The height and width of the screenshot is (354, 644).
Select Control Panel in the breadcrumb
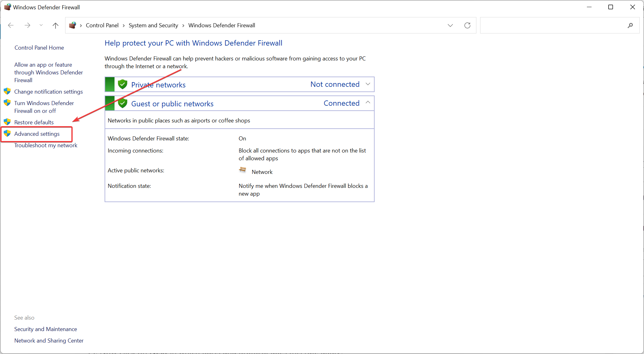[x=102, y=25]
